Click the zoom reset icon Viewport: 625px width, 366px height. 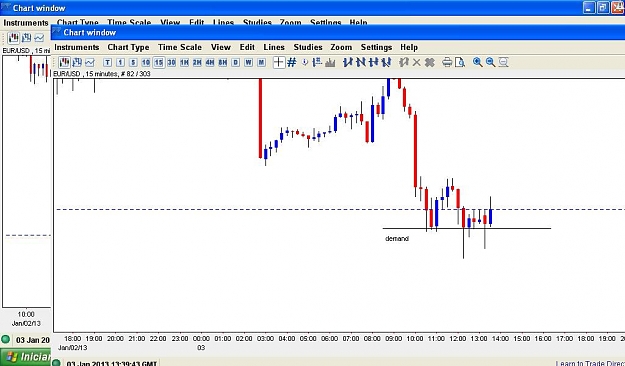point(503,62)
